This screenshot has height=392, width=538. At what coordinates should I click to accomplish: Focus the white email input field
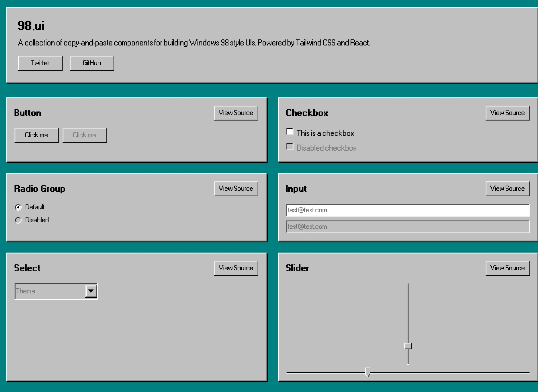(x=408, y=210)
